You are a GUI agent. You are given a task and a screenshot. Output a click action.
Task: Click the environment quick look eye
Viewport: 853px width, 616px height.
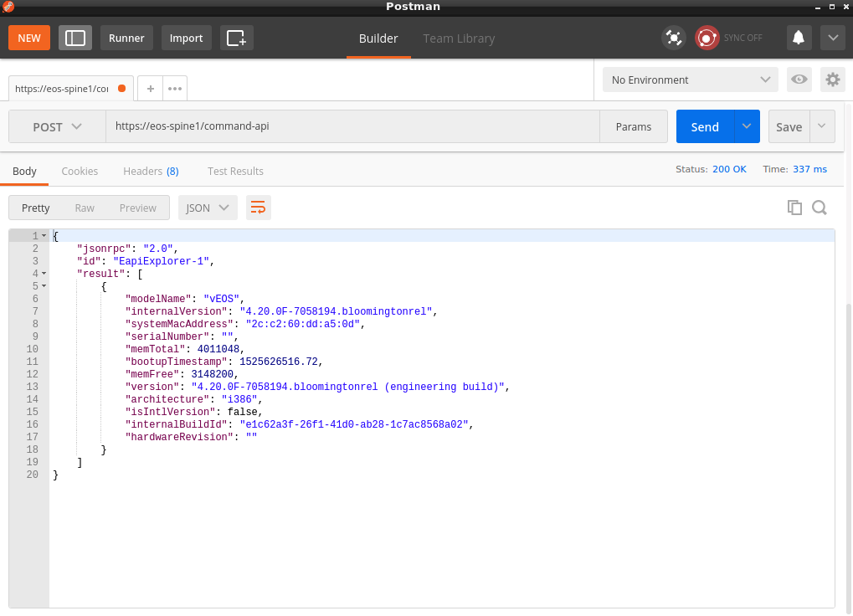[799, 80]
